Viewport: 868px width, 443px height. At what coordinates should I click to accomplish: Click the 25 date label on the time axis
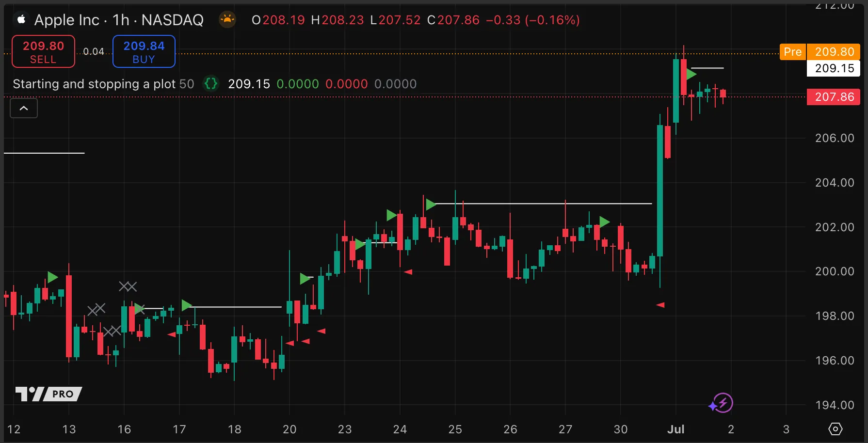point(455,429)
